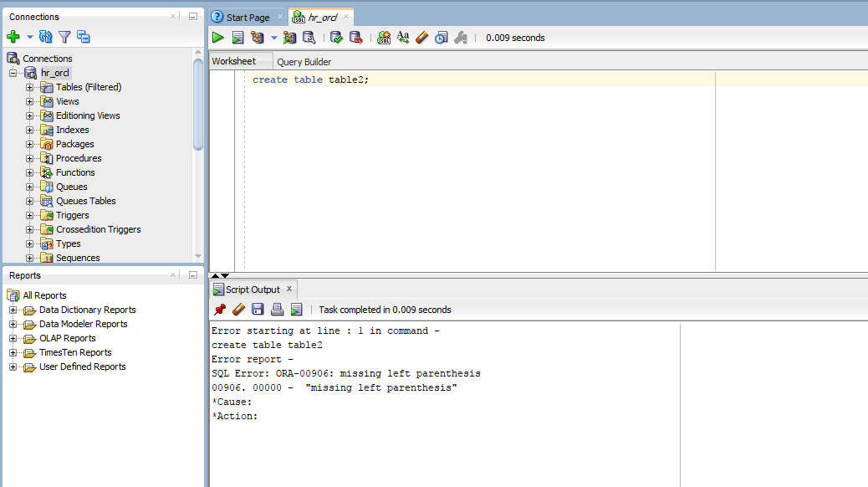The image size is (868, 487).
Task: Click the Unshared SQL Worksheet icon
Action: 384,38
